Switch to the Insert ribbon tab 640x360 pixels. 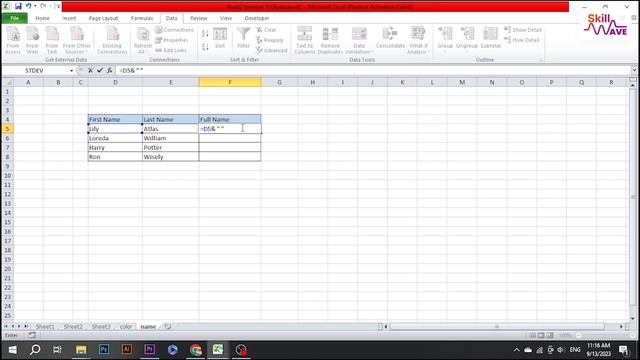69,18
